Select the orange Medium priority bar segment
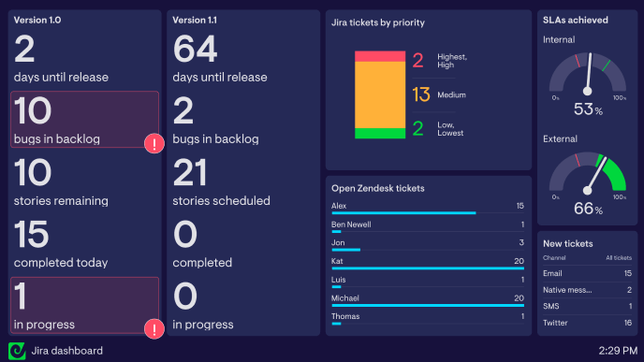Image resolution: width=644 pixels, height=362 pixels. (380, 94)
